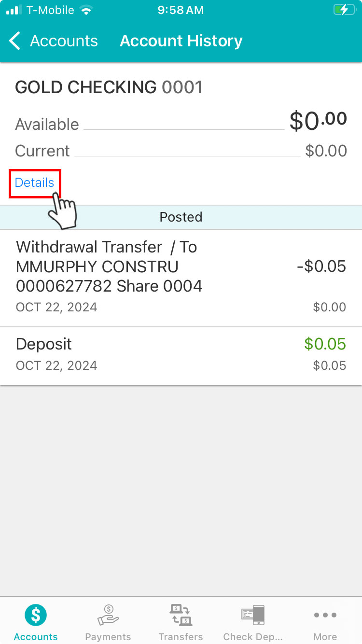This screenshot has width=362, height=644.
Task: Tap the -$0.05 withdrawal amount
Action: click(321, 266)
